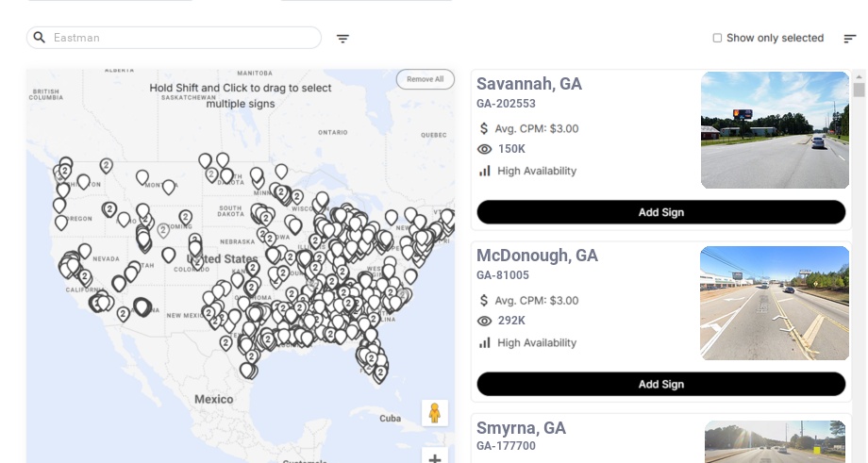Open the McDonough street view thumbnail
The width and height of the screenshot is (868, 463).
(775, 303)
